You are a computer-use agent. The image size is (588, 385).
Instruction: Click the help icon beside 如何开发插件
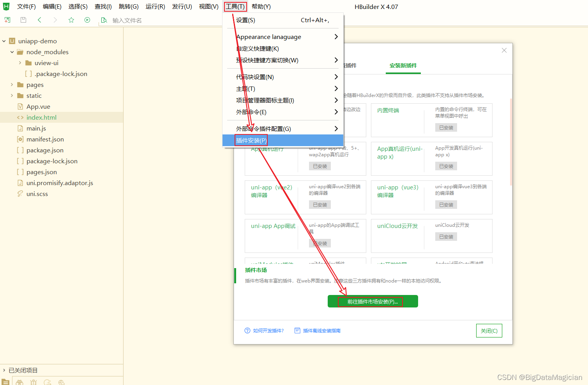[247, 330]
